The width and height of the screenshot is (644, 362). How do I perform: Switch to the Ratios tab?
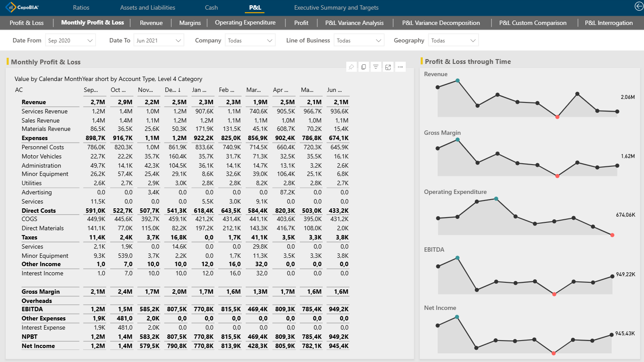pos(81,7)
